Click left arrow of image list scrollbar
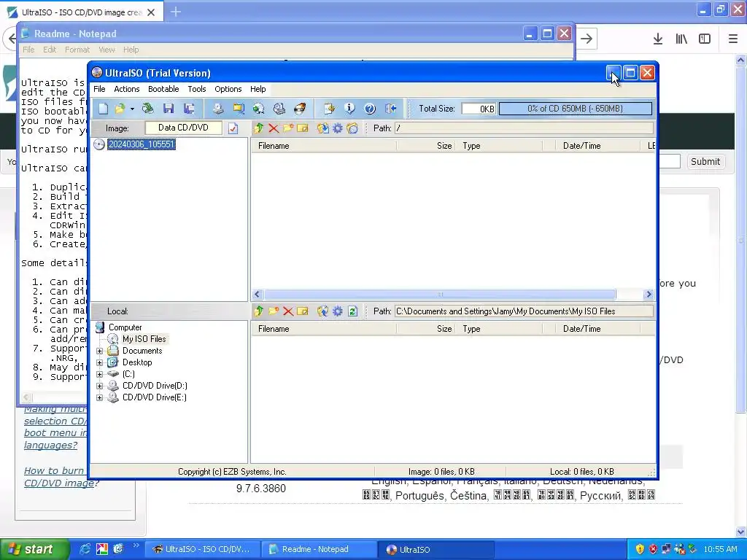Viewport: 747px width, 560px height. pos(258,295)
